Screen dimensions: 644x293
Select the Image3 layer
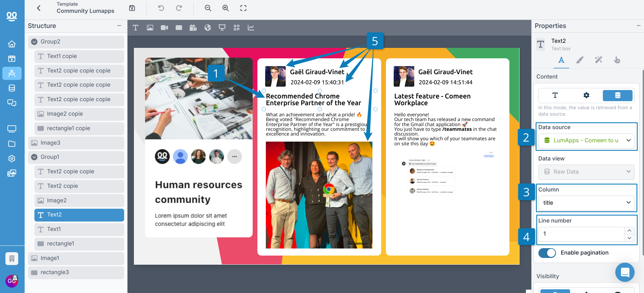point(76,143)
